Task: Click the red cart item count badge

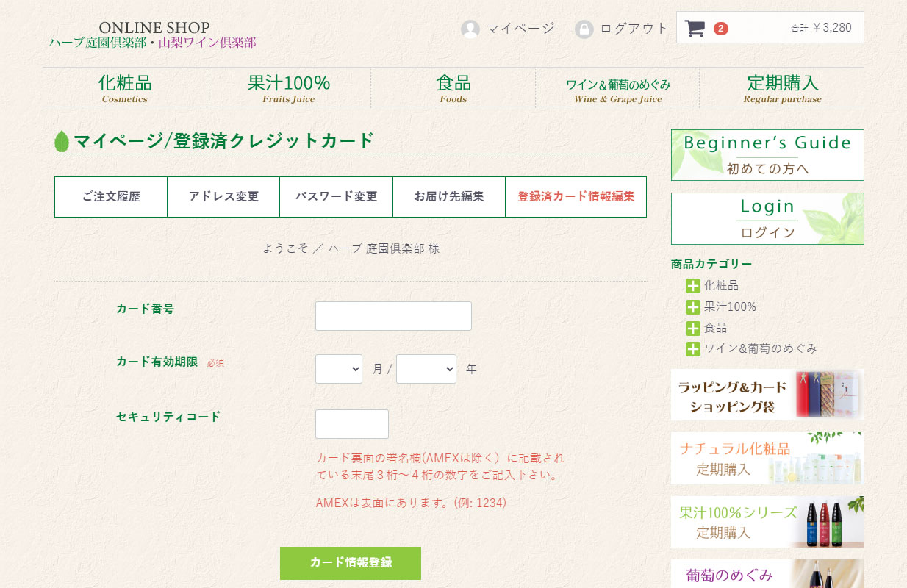Action: 721,29
